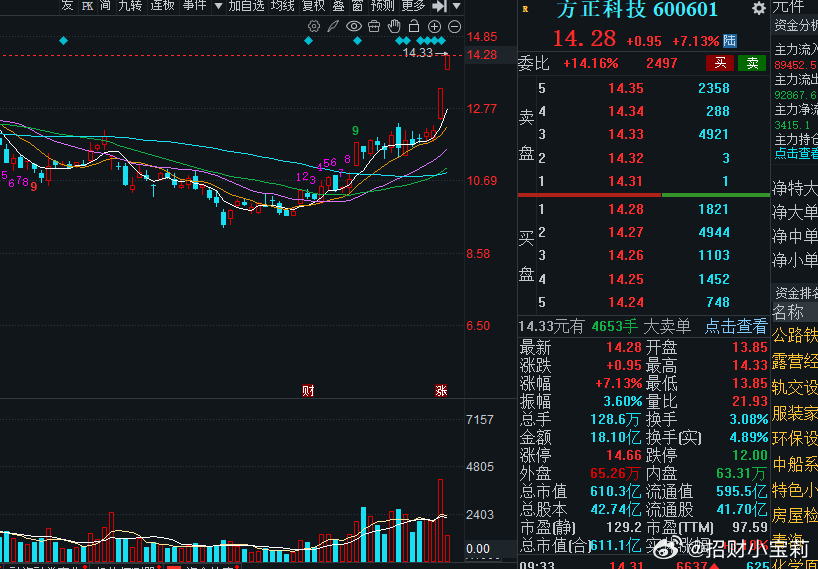The image size is (818, 569).
Task: Open the 资金分析 tab on right panel
Action: tap(796, 25)
